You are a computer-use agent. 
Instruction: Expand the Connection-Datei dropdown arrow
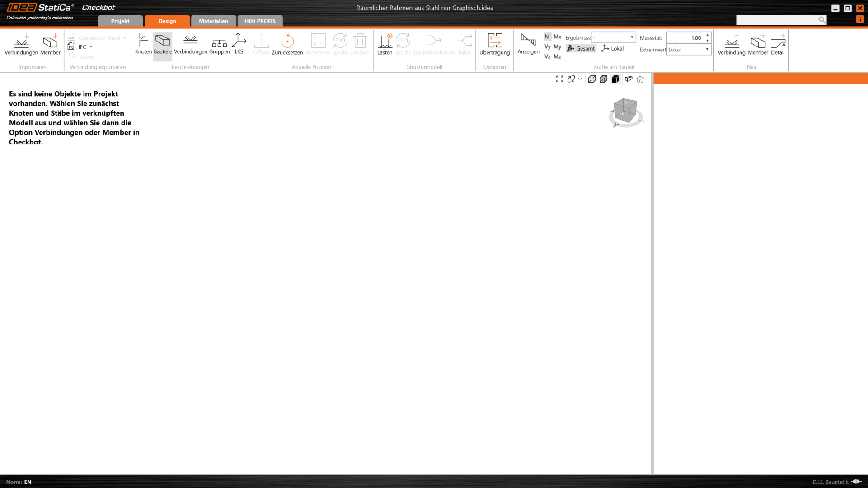tap(125, 38)
